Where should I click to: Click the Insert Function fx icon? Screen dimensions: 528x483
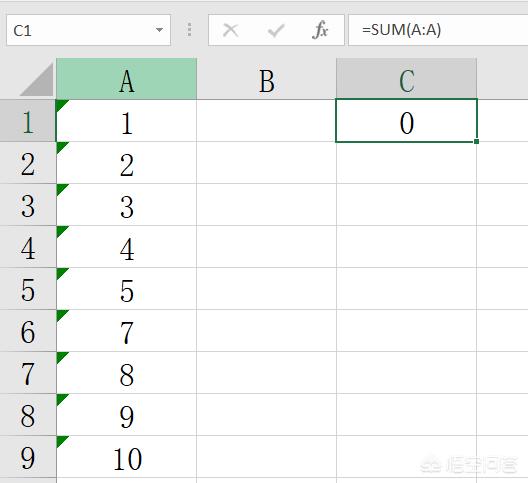click(x=320, y=30)
